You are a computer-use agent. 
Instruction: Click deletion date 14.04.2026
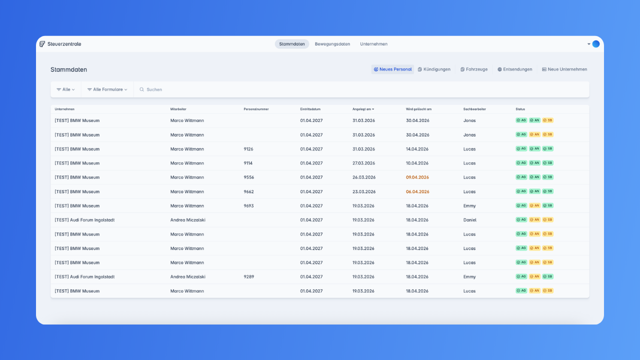click(417, 149)
